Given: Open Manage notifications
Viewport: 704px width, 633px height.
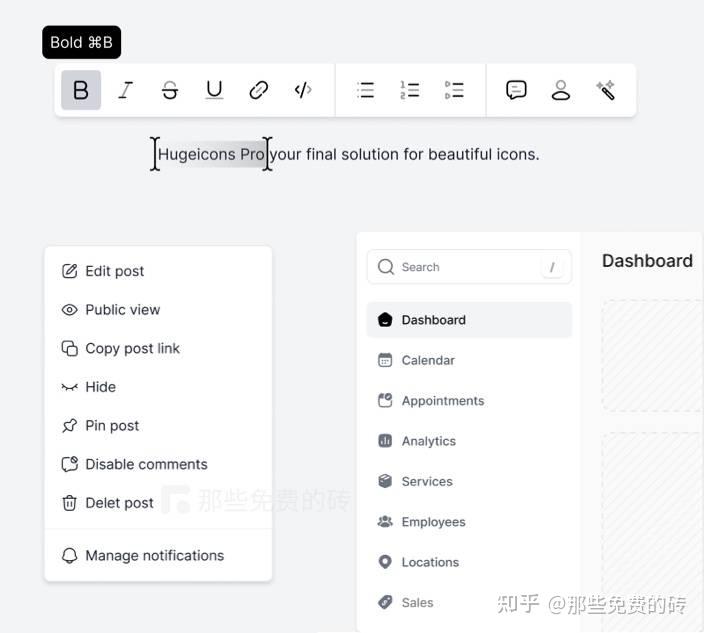Looking at the screenshot, I should coord(158,555).
